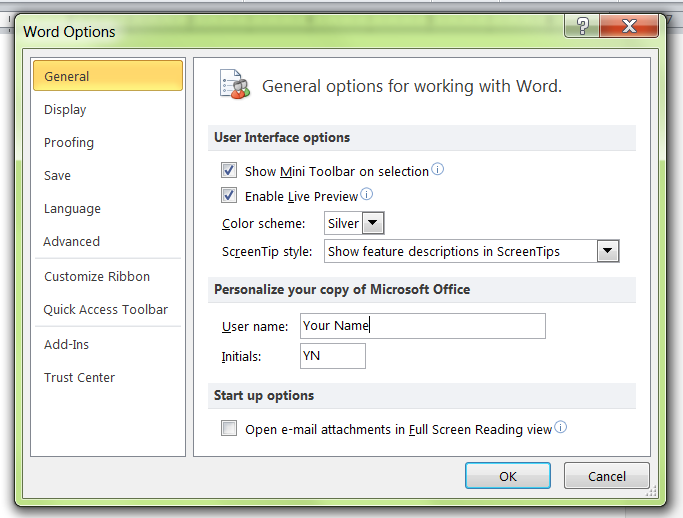This screenshot has height=518, width=683.
Task: Click the Start up options heading
Action: point(264,396)
